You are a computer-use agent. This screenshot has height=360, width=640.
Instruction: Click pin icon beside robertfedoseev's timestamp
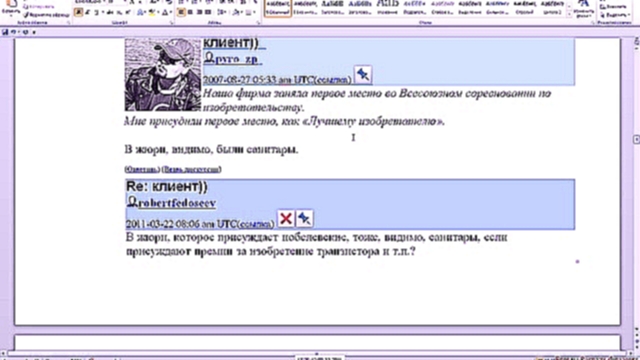[x=304, y=218]
